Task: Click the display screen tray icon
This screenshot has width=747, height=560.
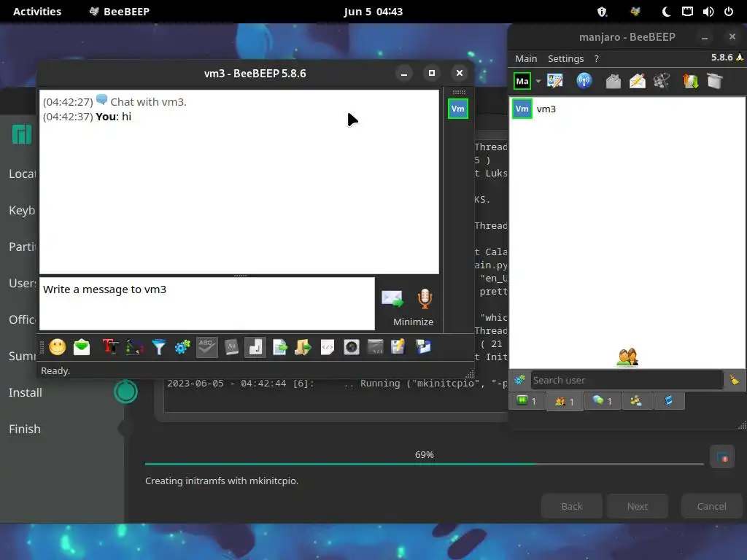Action: point(687,12)
